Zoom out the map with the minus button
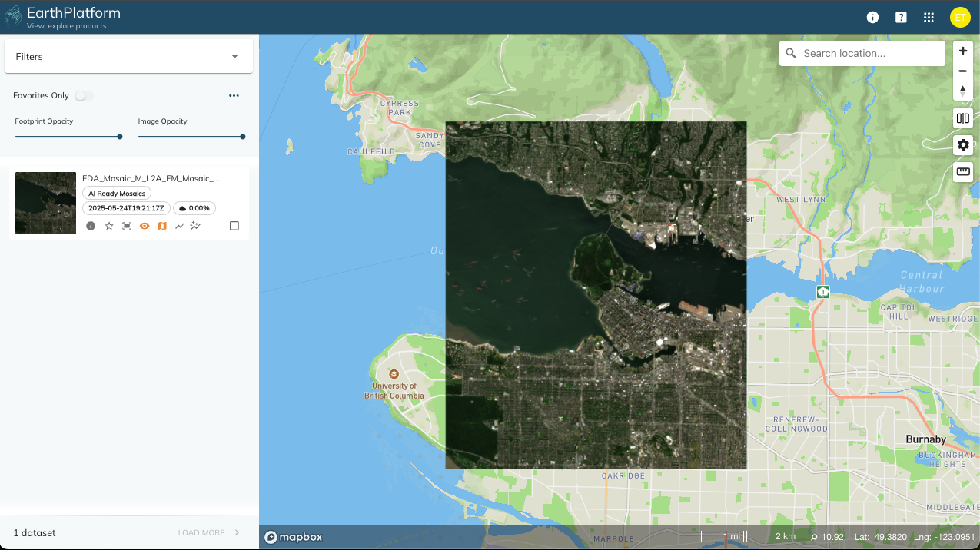 click(963, 71)
